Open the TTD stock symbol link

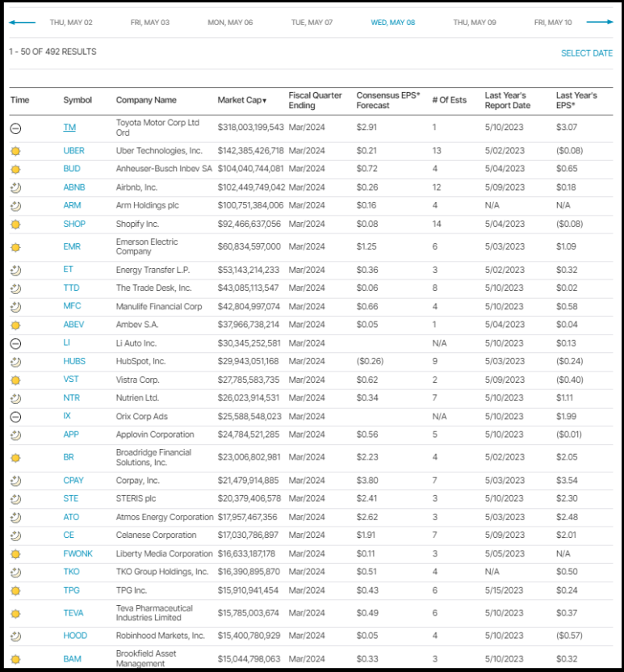click(71, 288)
